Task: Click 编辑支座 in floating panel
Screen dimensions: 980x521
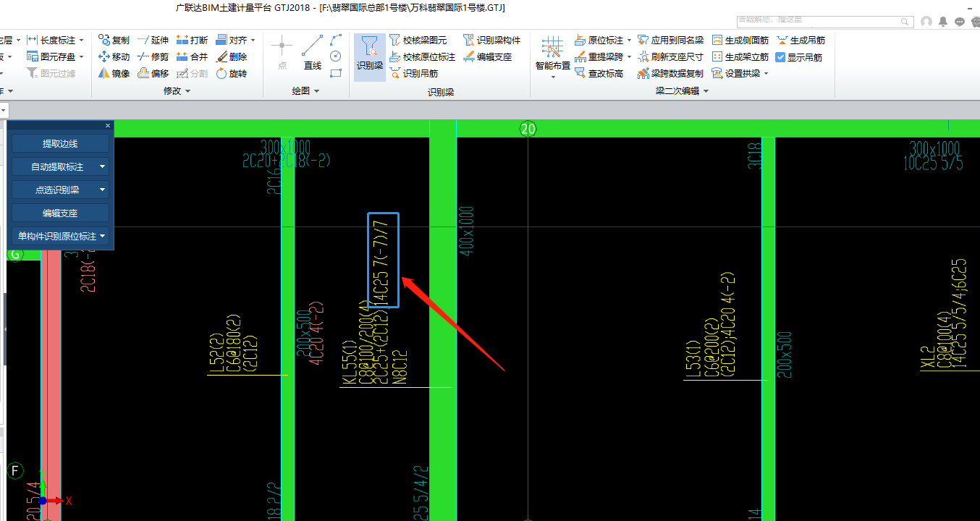Action: pyautogui.click(x=60, y=213)
